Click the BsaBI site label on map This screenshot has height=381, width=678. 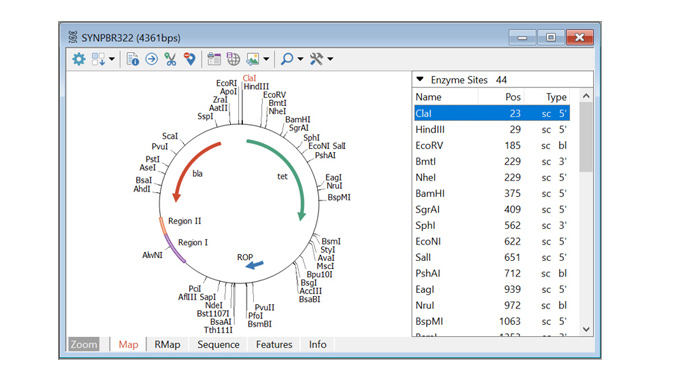pyautogui.click(x=310, y=299)
